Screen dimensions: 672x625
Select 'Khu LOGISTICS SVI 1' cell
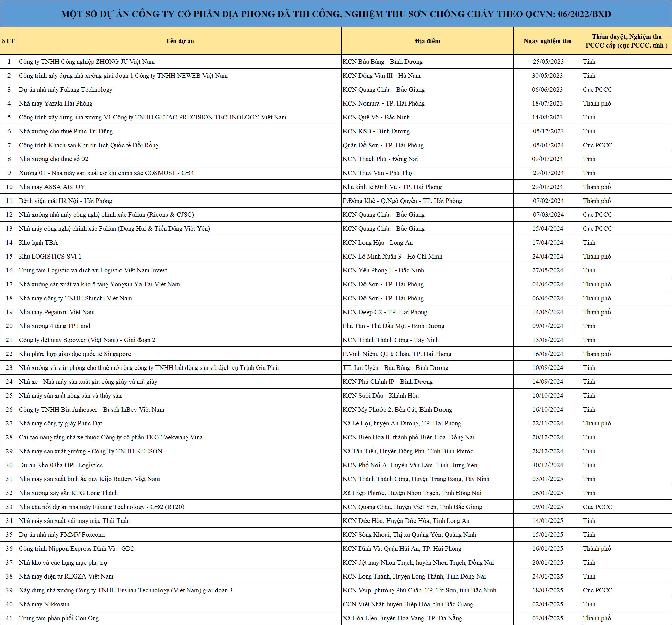pyautogui.click(x=180, y=257)
